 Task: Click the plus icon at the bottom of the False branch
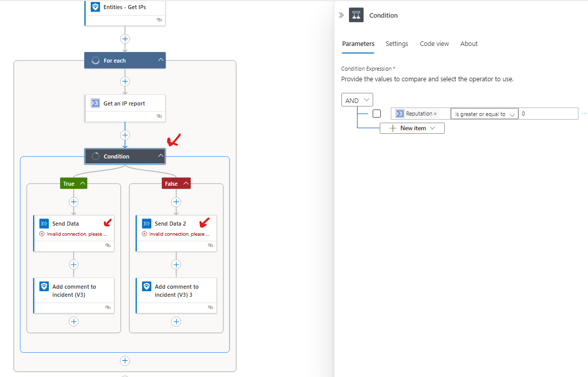tap(176, 321)
